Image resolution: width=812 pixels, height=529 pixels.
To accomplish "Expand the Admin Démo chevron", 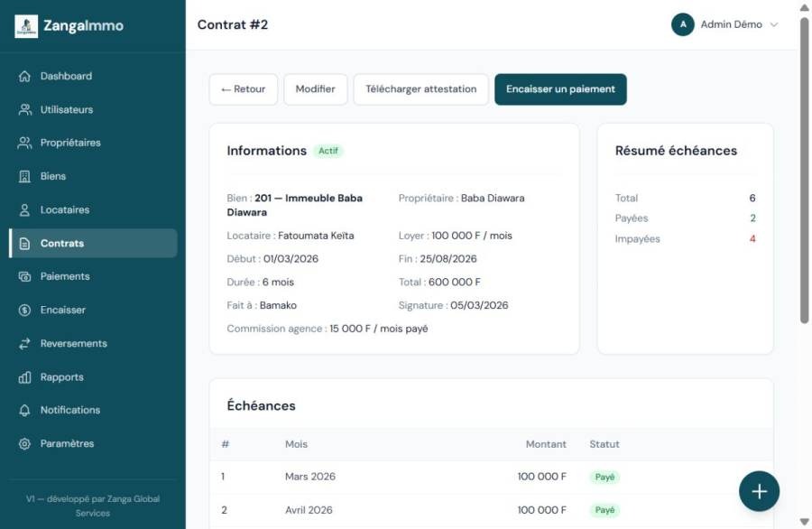I will [774, 24].
